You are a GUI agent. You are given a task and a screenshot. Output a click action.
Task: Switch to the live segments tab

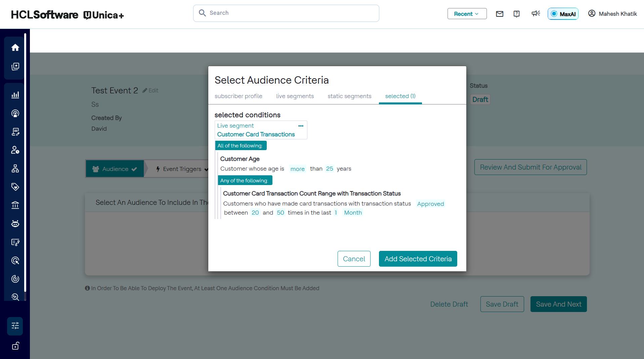pyautogui.click(x=295, y=96)
